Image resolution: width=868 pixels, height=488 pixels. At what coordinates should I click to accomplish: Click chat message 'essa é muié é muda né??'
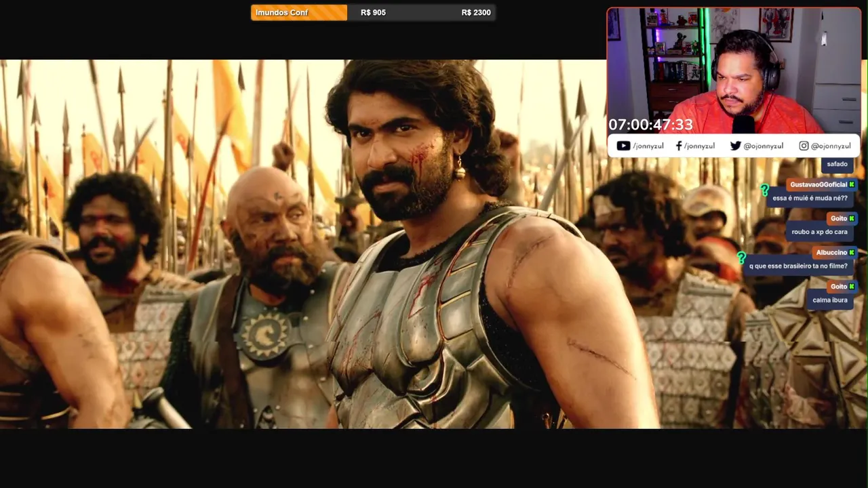[x=810, y=199]
